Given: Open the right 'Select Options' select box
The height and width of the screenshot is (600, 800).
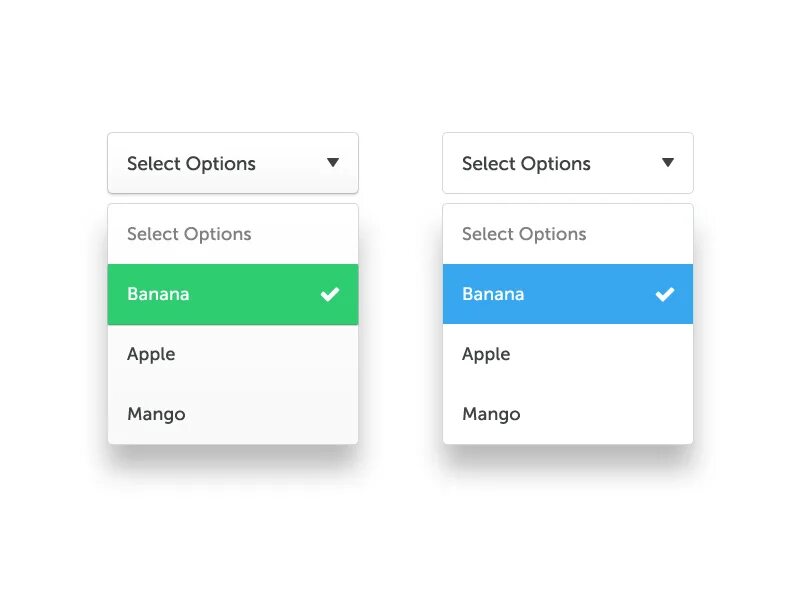Looking at the screenshot, I should (567, 163).
